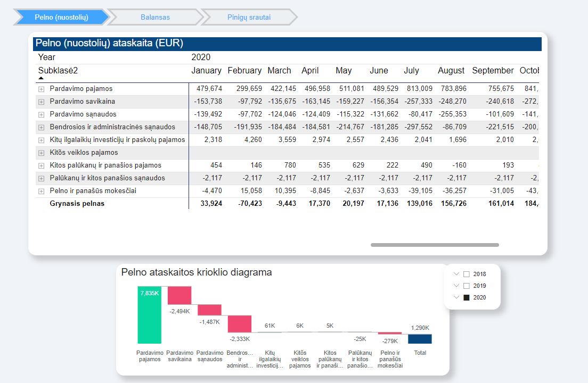Expand Bendrosios ir administracinės sąnaudos row
This screenshot has height=383, width=588.
click(41, 127)
